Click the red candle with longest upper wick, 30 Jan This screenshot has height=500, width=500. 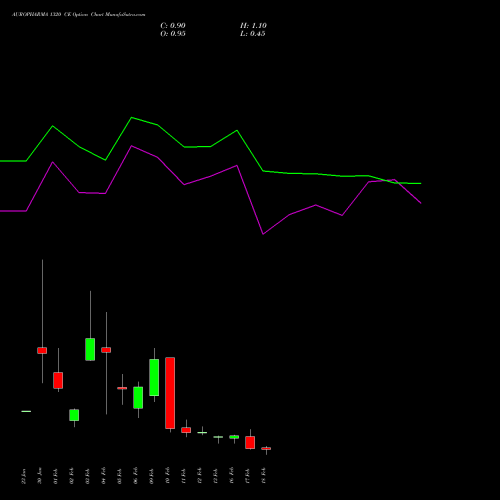(42, 350)
